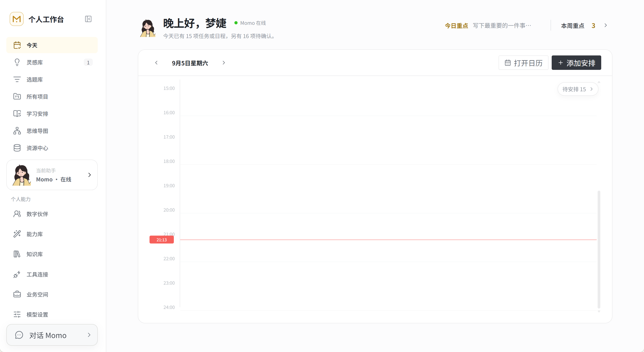
Task: Click the 打开日历 button
Action: click(523, 63)
